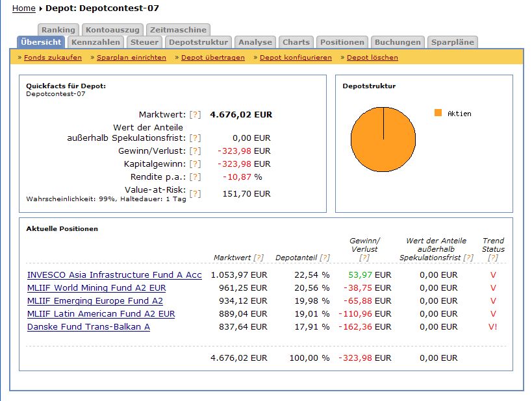532x401 pixels.
Task: Click the help icon next to Kapitalgewinn
Action: (x=195, y=164)
